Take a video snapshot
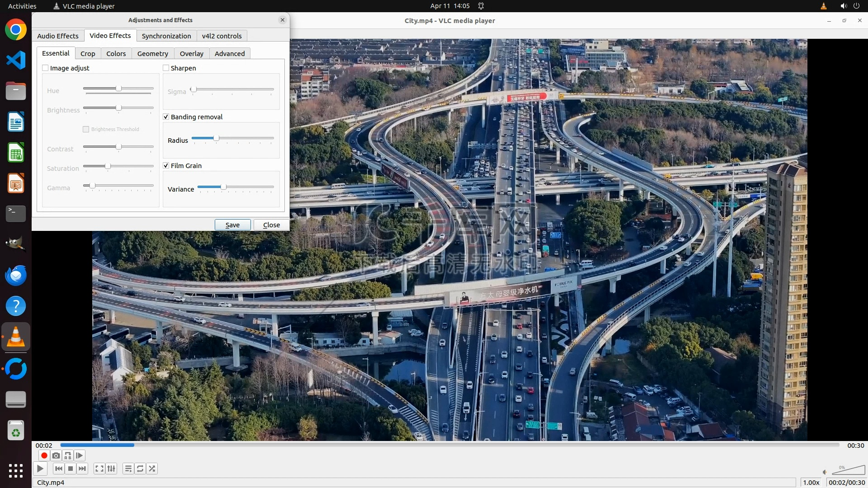Image resolution: width=868 pixels, height=488 pixels. 56,455
